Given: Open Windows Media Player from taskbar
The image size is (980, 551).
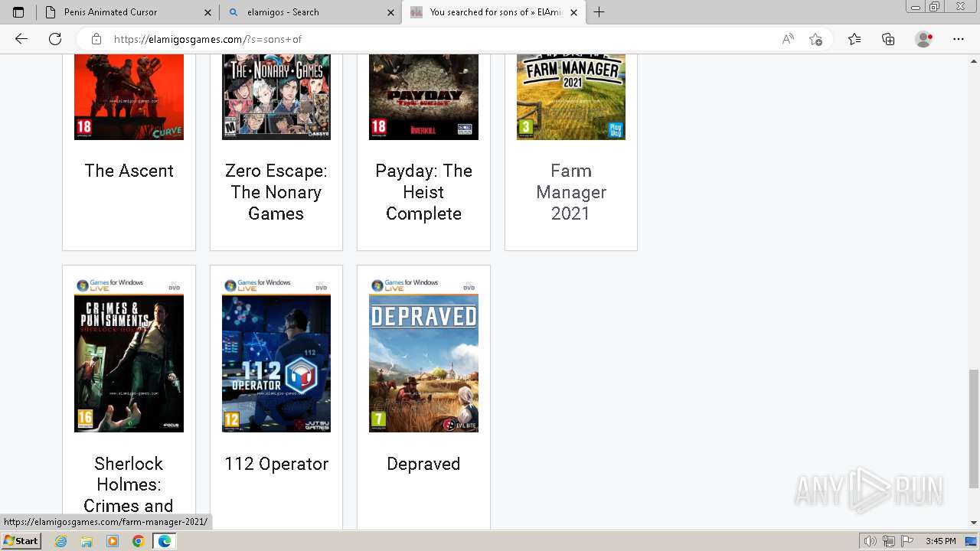Looking at the screenshot, I should (113, 541).
